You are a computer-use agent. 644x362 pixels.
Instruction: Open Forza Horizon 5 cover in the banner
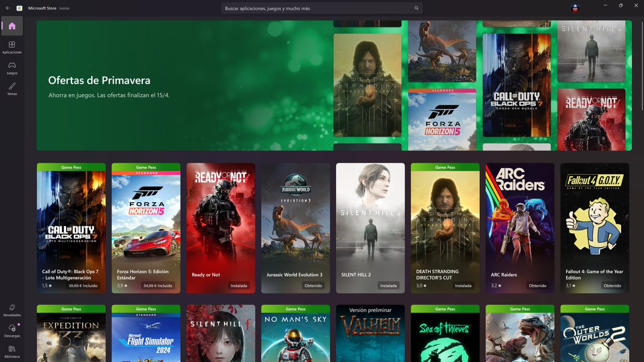point(442,120)
